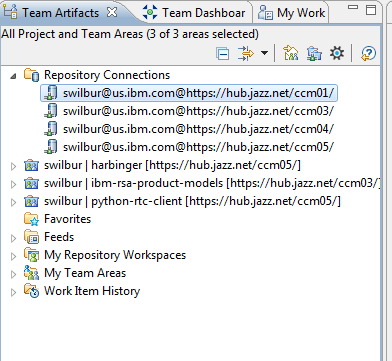Select the ccm01 repository connection
The height and width of the screenshot is (361, 392).
(189, 93)
